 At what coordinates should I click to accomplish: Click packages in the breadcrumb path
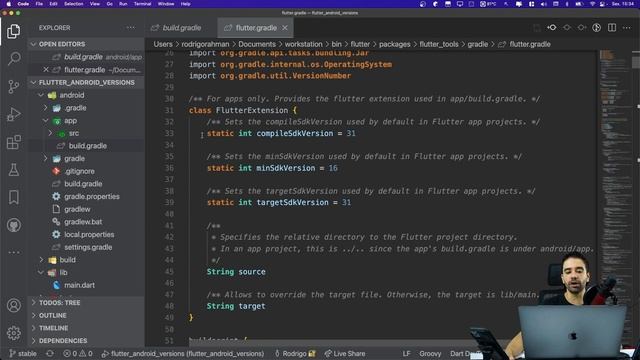coord(394,44)
